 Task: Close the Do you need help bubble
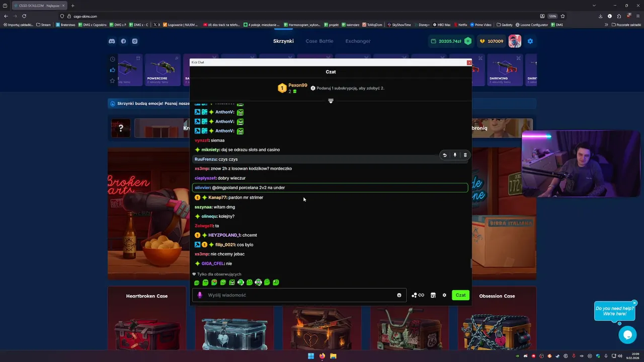click(x=634, y=303)
